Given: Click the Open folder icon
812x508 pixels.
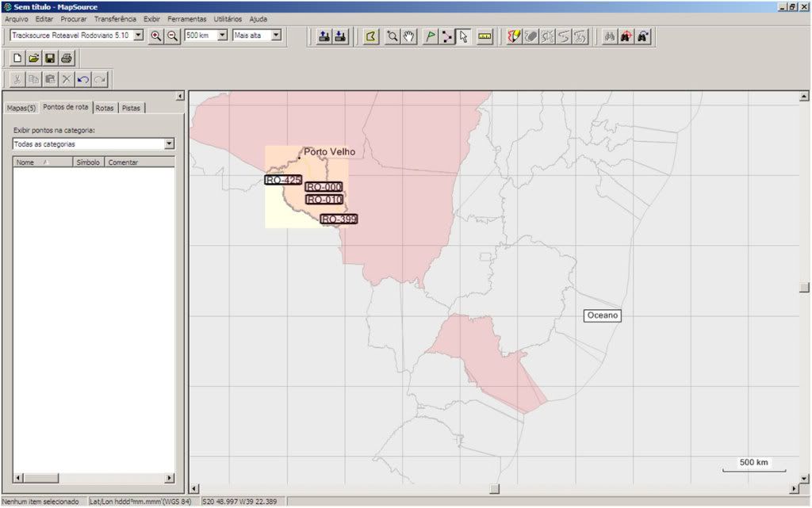Looking at the screenshot, I should pyautogui.click(x=33, y=58).
